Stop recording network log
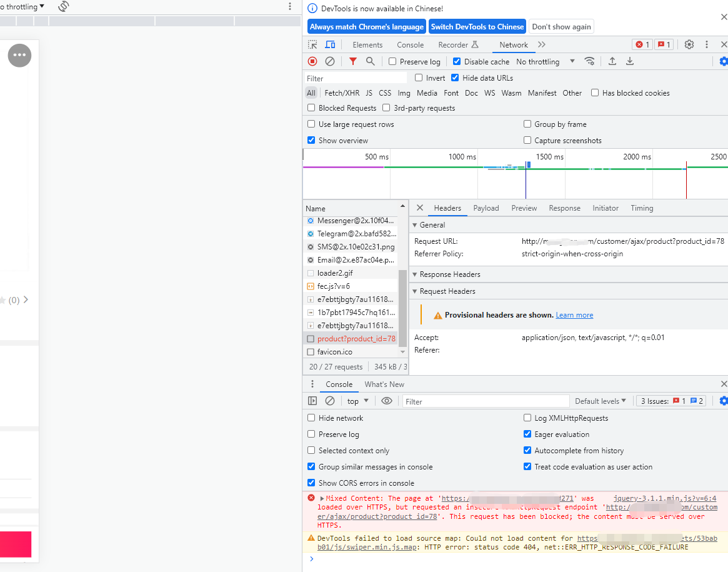The height and width of the screenshot is (572, 728). pos(312,61)
